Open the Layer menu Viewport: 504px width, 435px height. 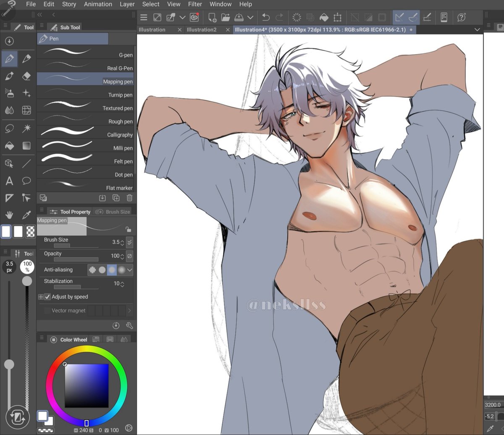coord(127,4)
